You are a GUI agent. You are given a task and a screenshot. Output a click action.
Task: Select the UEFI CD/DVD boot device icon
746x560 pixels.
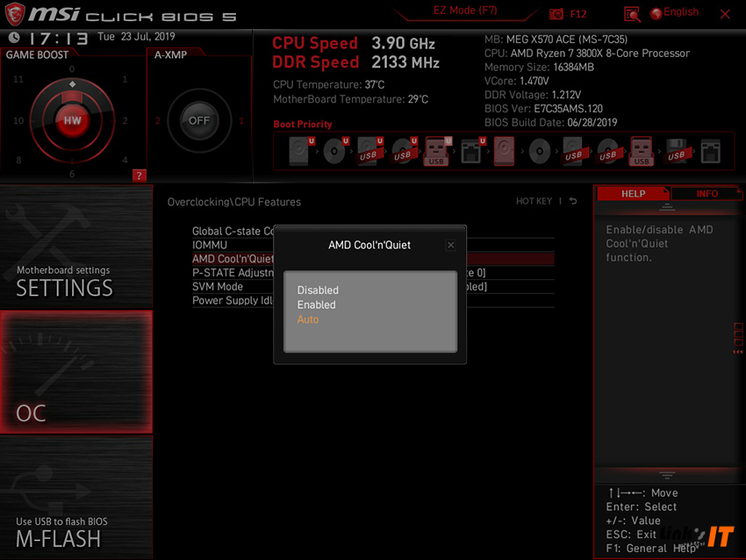[336, 151]
